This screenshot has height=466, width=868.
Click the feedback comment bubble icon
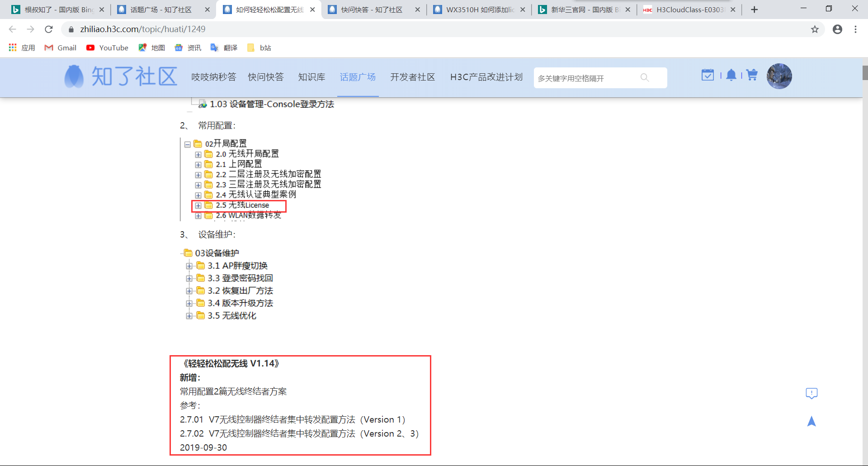click(811, 393)
